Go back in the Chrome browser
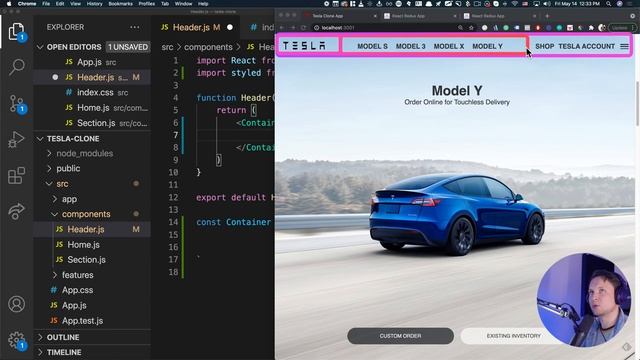The height and width of the screenshot is (360, 640). pyautogui.click(x=282, y=28)
